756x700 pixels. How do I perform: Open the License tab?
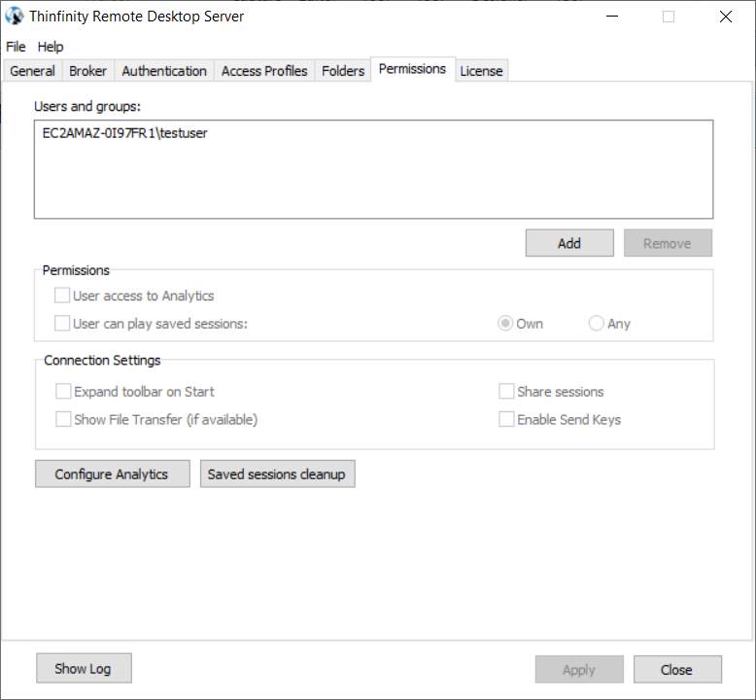tap(481, 71)
